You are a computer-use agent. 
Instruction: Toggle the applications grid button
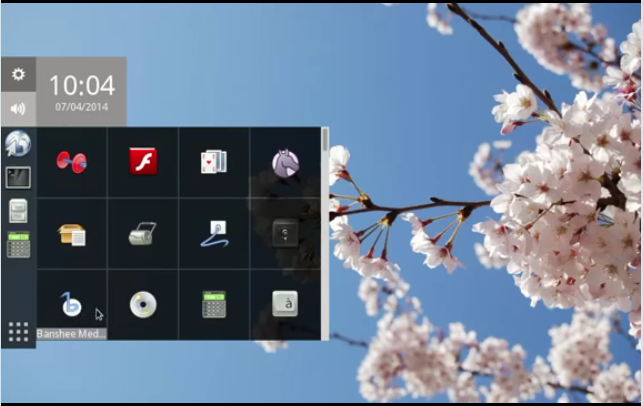pos(18,332)
